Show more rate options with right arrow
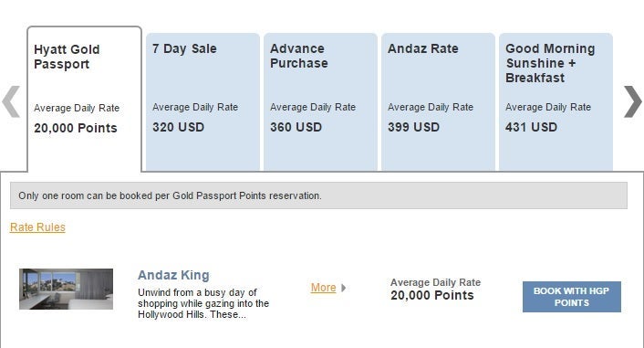The image size is (644, 348). (632, 101)
